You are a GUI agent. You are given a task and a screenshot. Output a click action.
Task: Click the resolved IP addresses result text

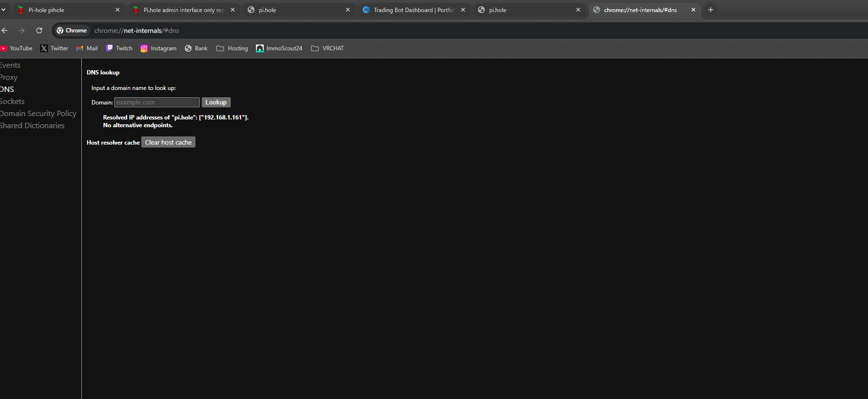[176, 118]
